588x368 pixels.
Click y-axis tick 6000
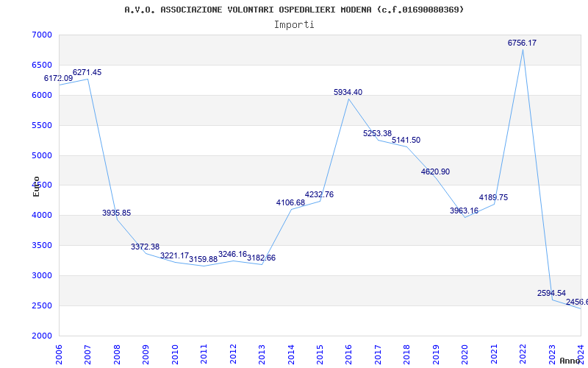(x=42, y=95)
